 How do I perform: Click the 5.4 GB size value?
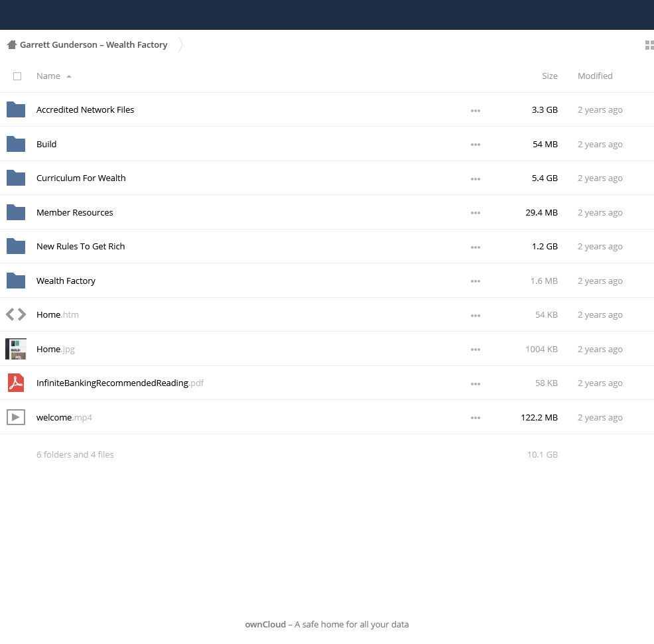pyautogui.click(x=545, y=178)
